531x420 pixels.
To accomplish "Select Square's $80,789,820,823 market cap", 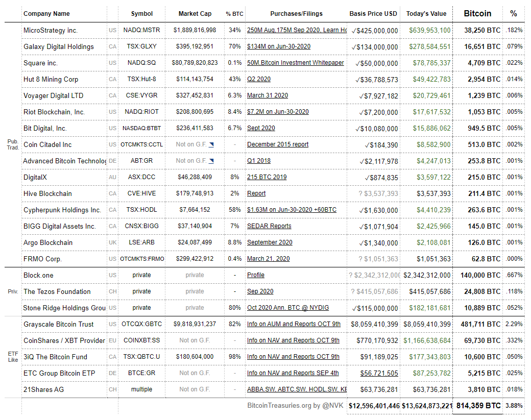I will pyautogui.click(x=195, y=63).
